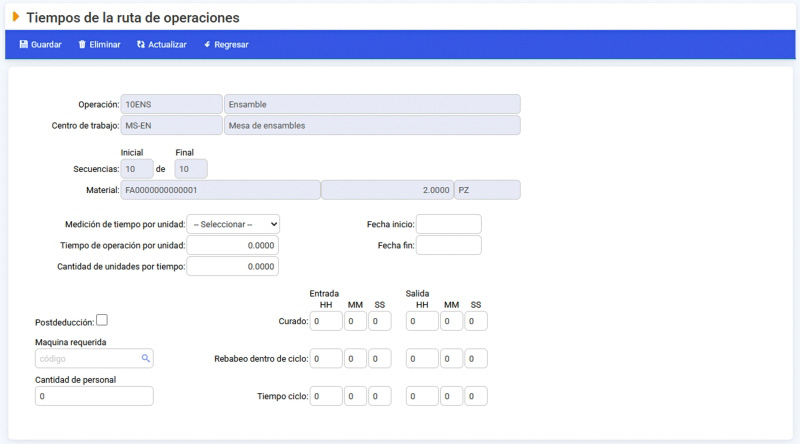Screen dimensions: 800x444
Task: Open the Medición de tiempo por unidad dropdown
Action: 233,224
